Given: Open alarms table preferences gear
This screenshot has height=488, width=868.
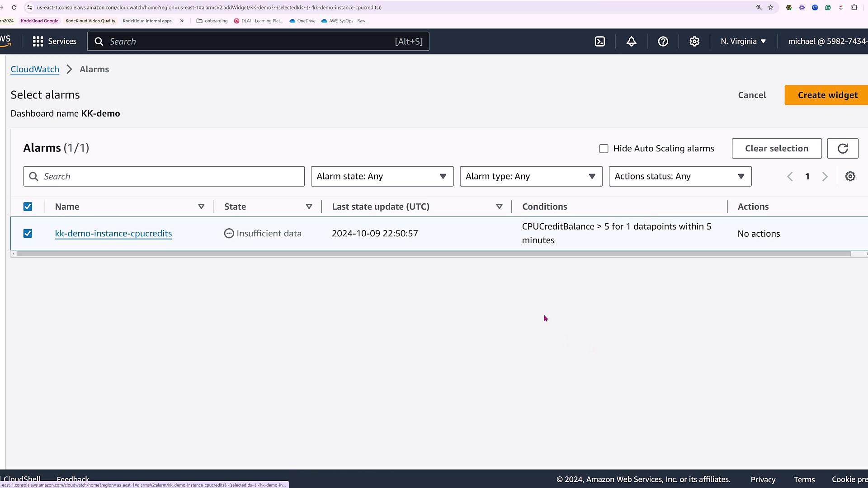Looking at the screenshot, I should [x=850, y=177].
